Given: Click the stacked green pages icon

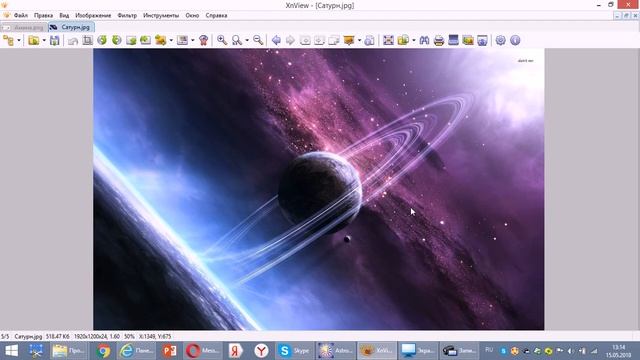Looking at the screenshot, I should click(403, 40).
